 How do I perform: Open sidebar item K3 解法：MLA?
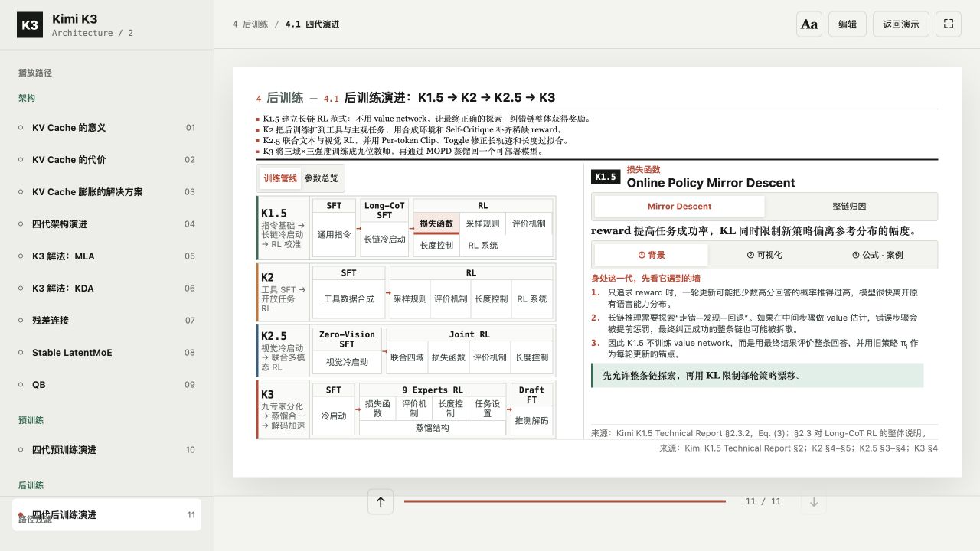[x=106, y=256]
